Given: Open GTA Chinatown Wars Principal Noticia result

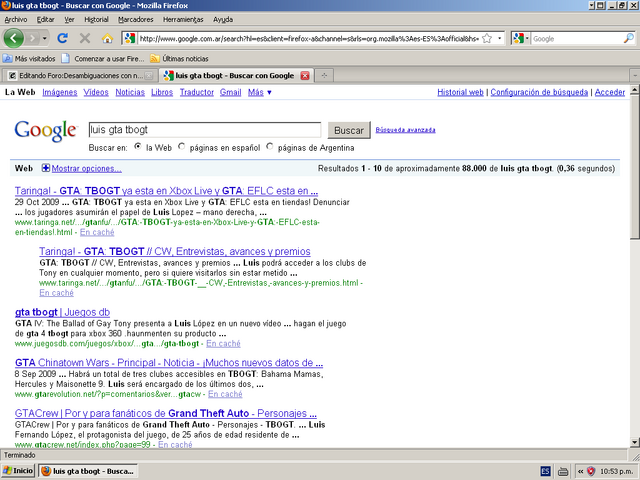Looking at the screenshot, I should [169, 363].
